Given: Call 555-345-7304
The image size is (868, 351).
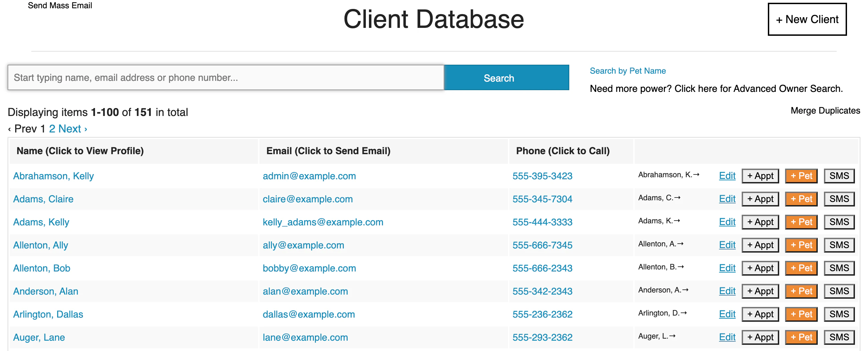Looking at the screenshot, I should tap(542, 199).
